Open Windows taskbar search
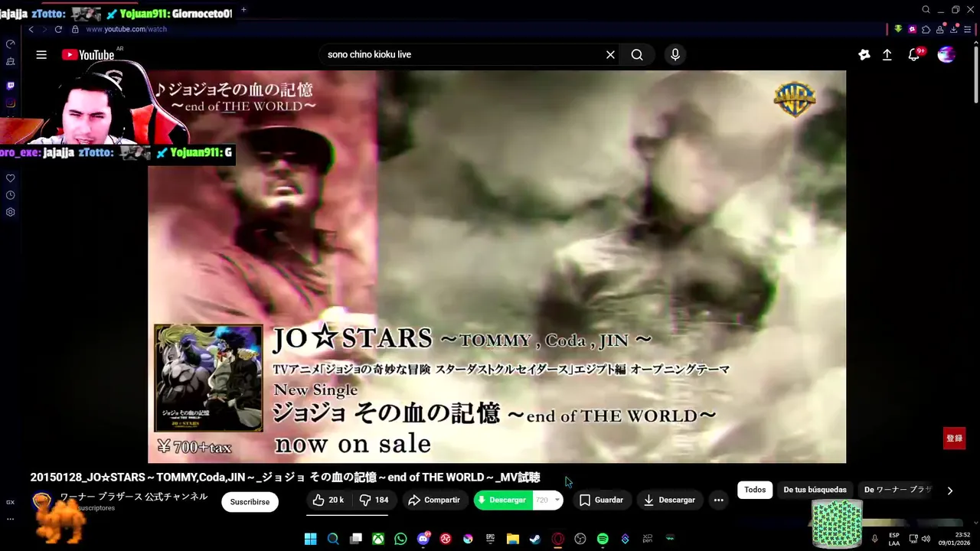This screenshot has width=980, height=551. [333, 539]
